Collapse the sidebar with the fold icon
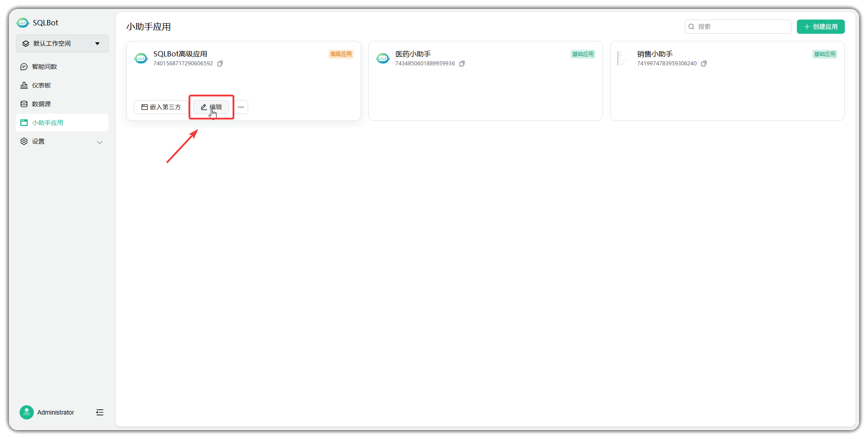This screenshot has height=439, width=868. pos(100,412)
